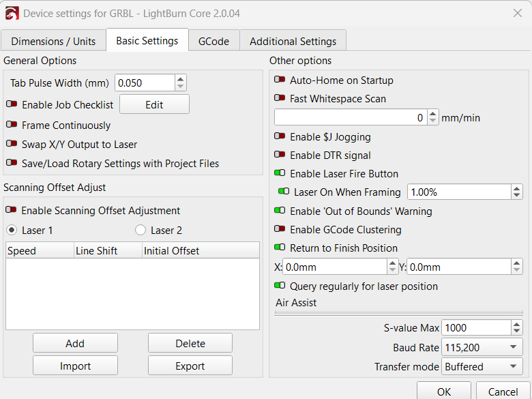The height and width of the screenshot is (399, 532).
Task: Expand the Transfer mode dropdown
Action: (482, 367)
